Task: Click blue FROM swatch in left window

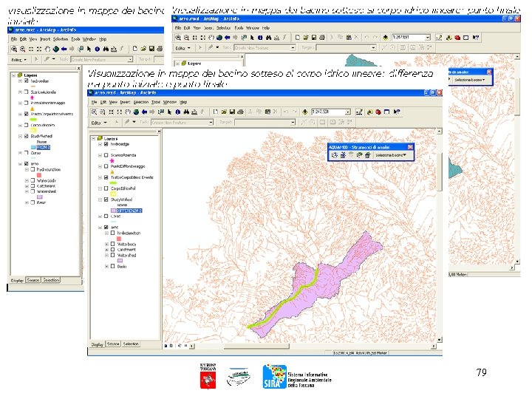Action: point(33,147)
